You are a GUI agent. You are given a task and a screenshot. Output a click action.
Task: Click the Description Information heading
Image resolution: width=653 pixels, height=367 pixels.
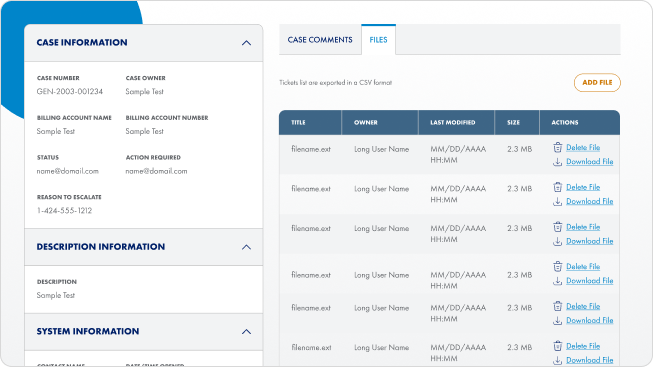pos(101,247)
